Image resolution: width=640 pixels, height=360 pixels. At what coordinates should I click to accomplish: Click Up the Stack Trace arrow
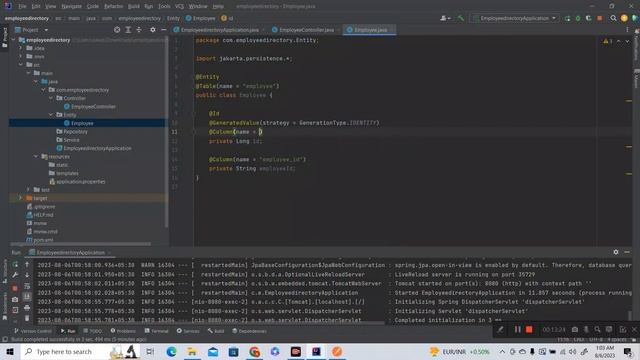coord(27,264)
